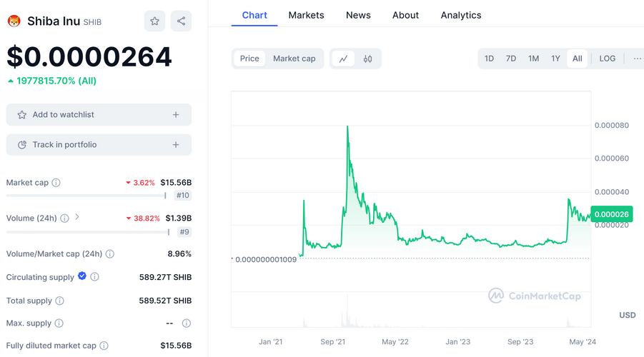This screenshot has width=644, height=357.
Task: Open the three-dots more options menu
Action: 637,59
